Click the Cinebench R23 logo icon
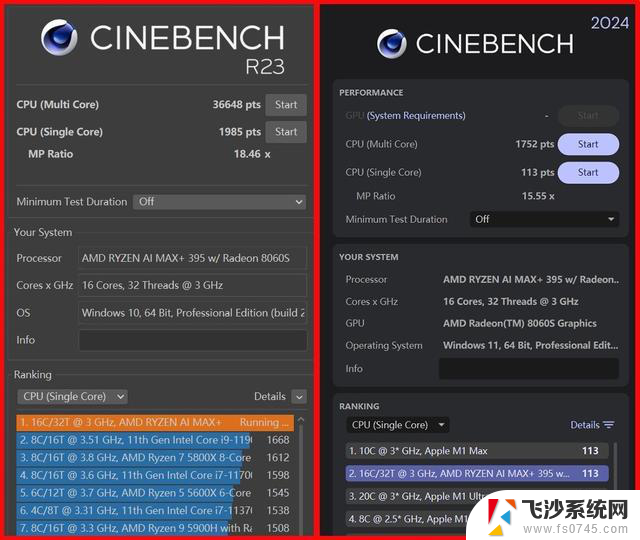The width and height of the screenshot is (640, 540). [x=59, y=37]
